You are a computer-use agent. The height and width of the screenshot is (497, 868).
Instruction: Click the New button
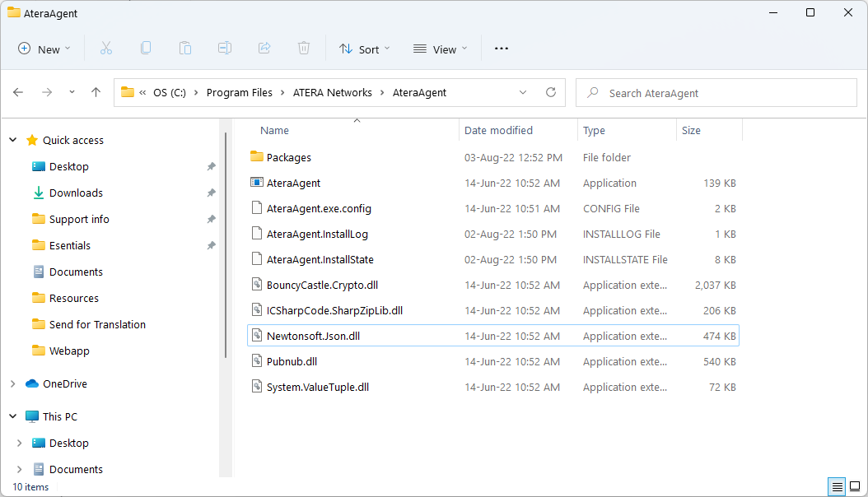click(x=44, y=49)
